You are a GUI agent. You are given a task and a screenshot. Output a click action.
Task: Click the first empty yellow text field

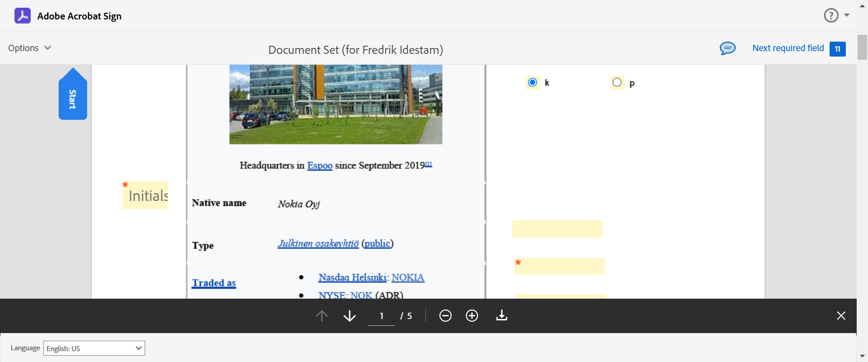(x=557, y=229)
